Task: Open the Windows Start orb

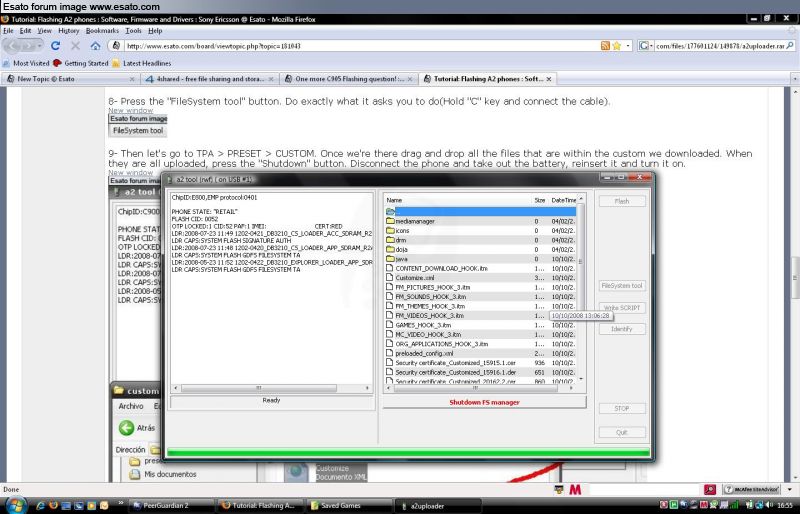Action: click(15, 505)
